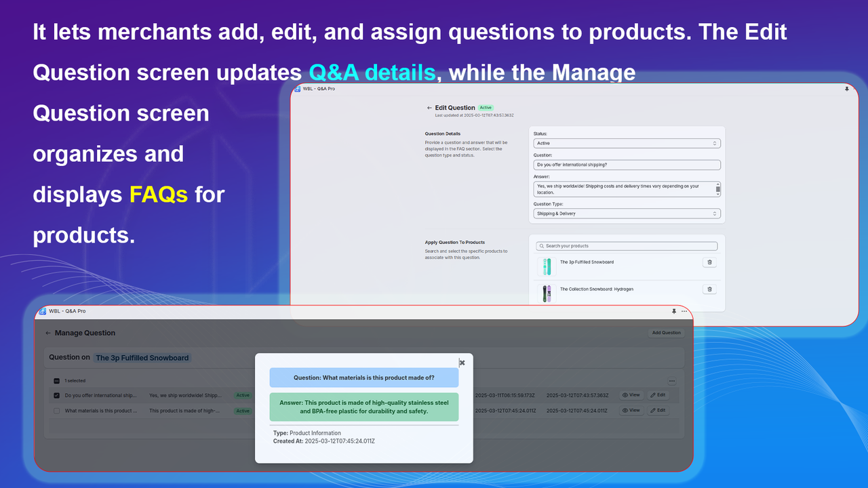Click the back arrow beside Manage Question
The image size is (868, 488).
(x=48, y=333)
